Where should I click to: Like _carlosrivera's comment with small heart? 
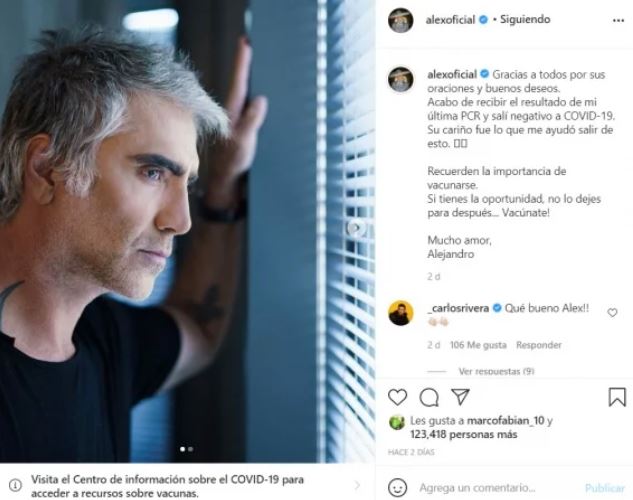[x=612, y=312]
